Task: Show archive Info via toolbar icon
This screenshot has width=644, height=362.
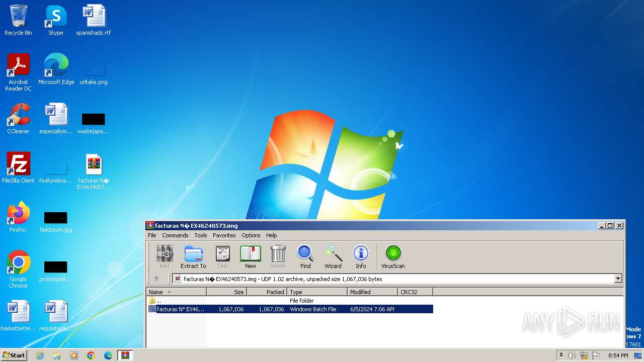Action: tap(361, 257)
